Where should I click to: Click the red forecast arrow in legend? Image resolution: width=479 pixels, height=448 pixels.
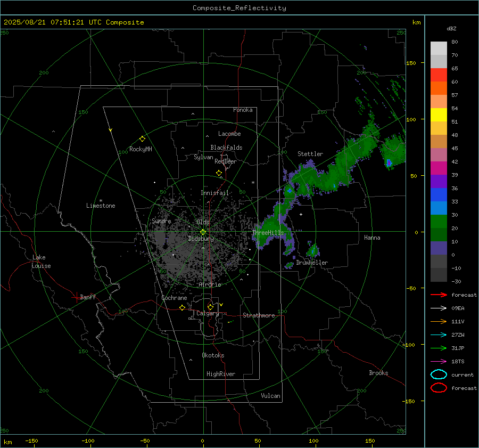439,295
